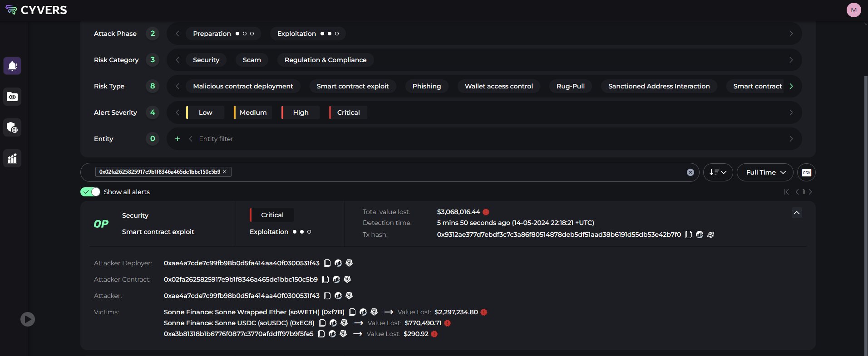Filter by Exploitation attack phase
Screen dimensions: 868x356
pos(308,34)
